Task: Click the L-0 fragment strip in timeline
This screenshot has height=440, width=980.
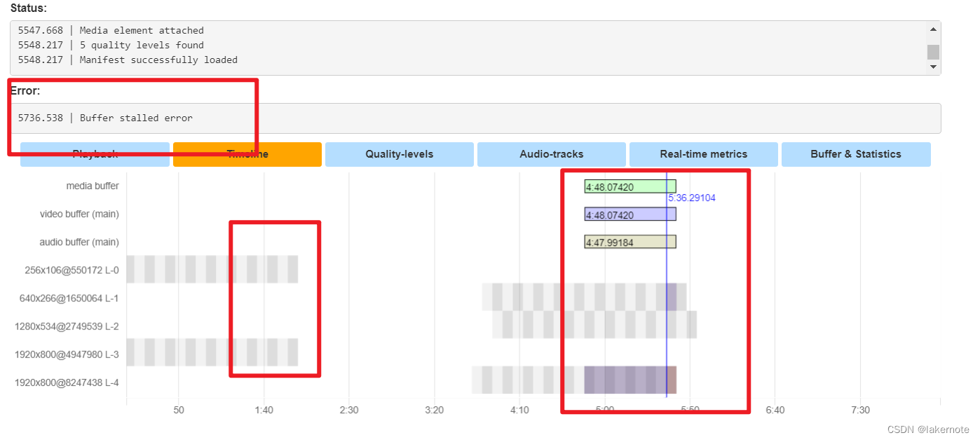Action: [x=212, y=269]
